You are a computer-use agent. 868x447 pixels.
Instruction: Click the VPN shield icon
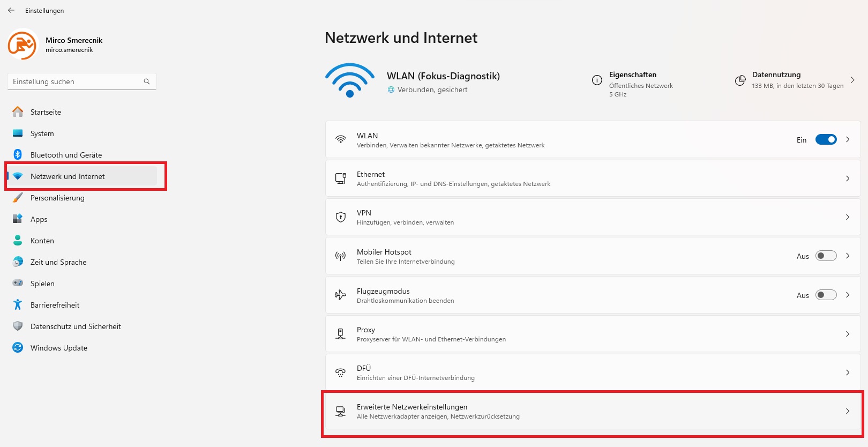340,217
